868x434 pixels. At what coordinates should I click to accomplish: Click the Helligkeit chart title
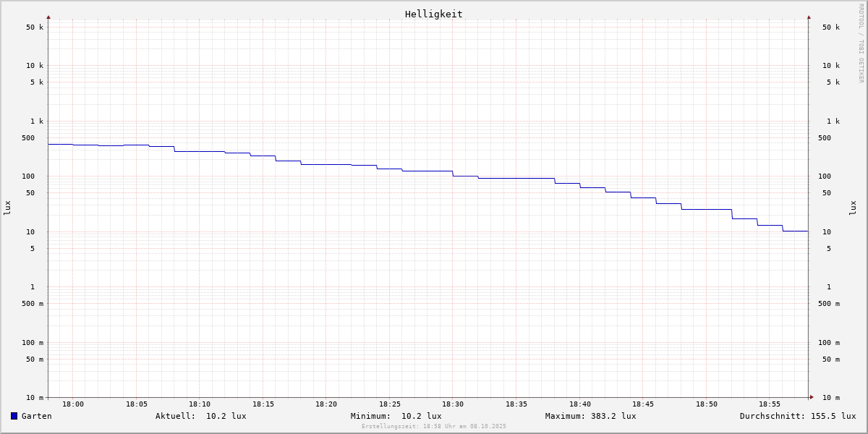433,14
